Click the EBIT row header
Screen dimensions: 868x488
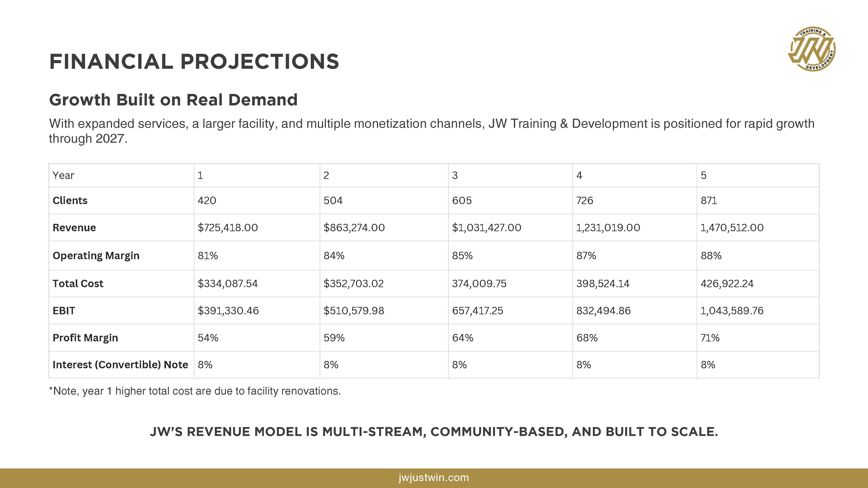pyautogui.click(x=64, y=311)
